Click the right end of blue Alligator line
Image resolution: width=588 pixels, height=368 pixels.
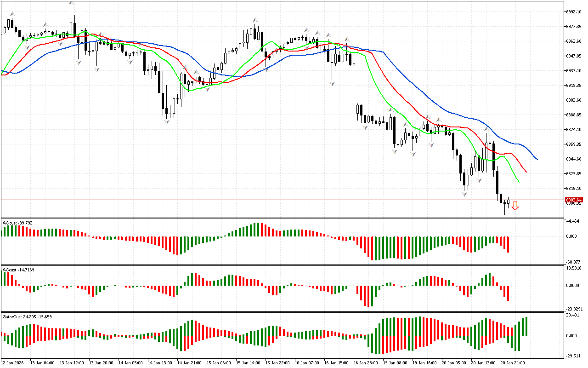(537, 159)
